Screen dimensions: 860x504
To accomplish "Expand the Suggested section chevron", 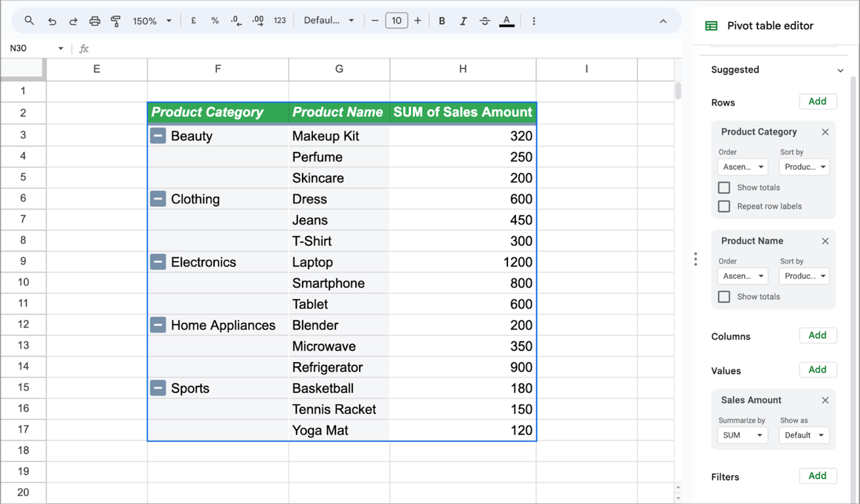I will [x=840, y=70].
